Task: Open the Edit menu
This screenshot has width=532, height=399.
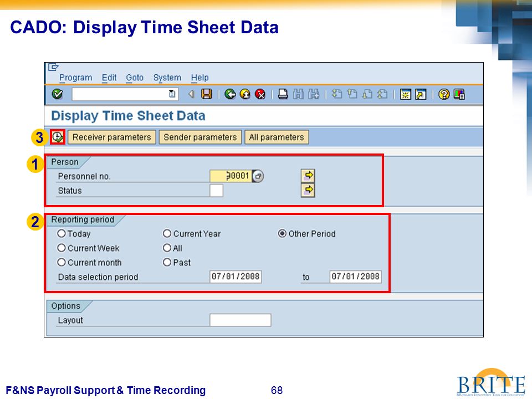Action: click(109, 78)
